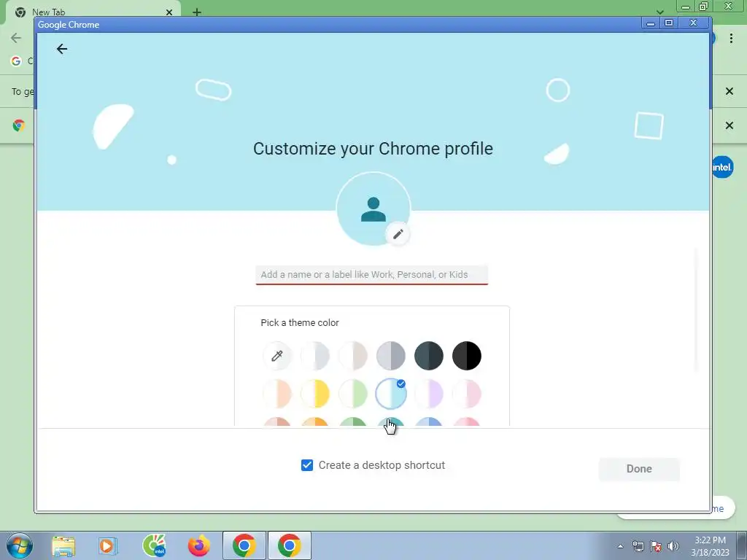This screenshot has width=747, height=560.
Task: Choose the dark slate theme color
Action: tap(429, 356)
